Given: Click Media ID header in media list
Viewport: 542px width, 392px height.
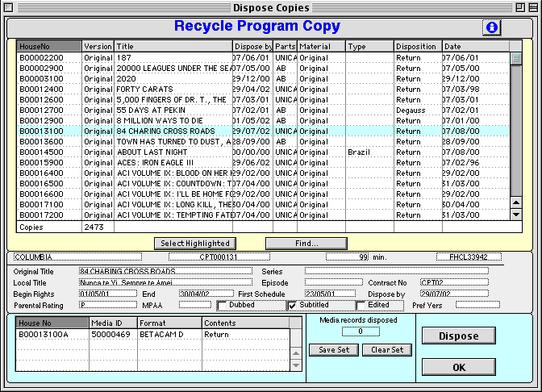Looking at the screenshot, I should pyautogui.click(x=114, y=323).
